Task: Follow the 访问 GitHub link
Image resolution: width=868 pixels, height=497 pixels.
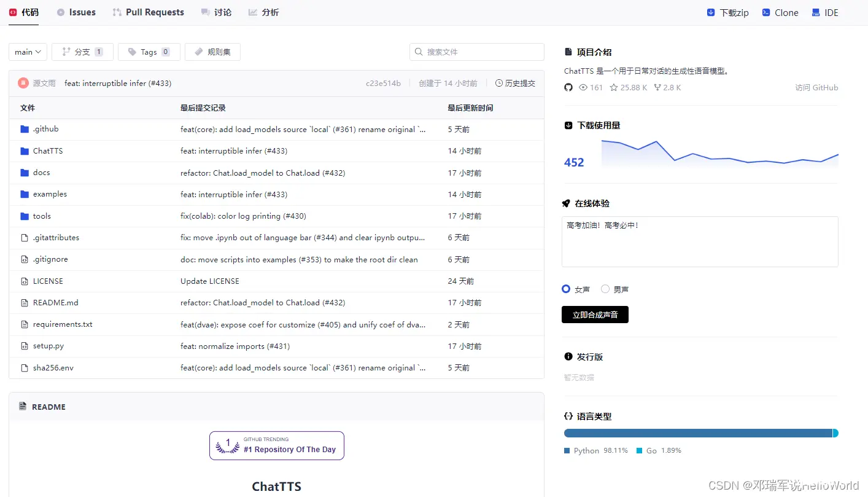Action: (x=816, y=87)
